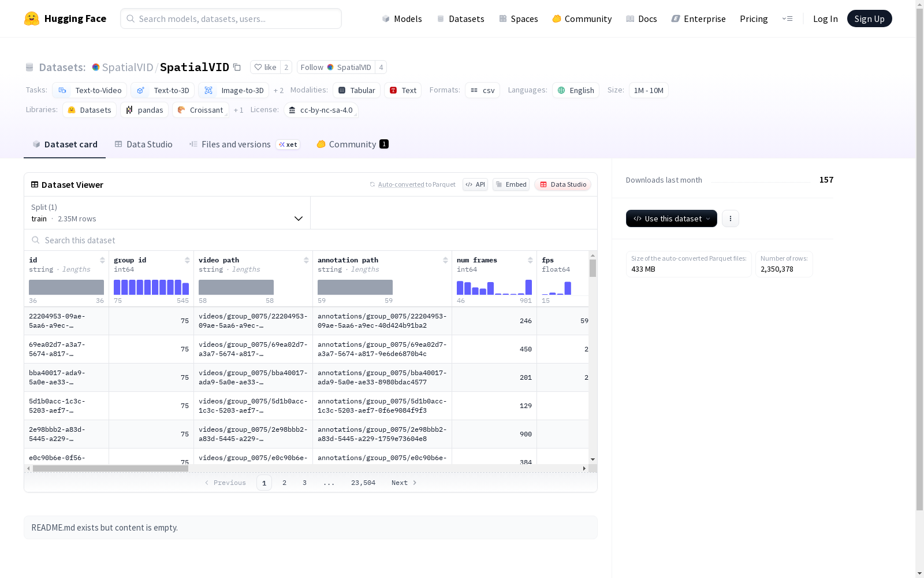Viewport: 924px width, 578px height.
Task: Filter by Text-to-Video task tag
Action: (x=90, y=90)
